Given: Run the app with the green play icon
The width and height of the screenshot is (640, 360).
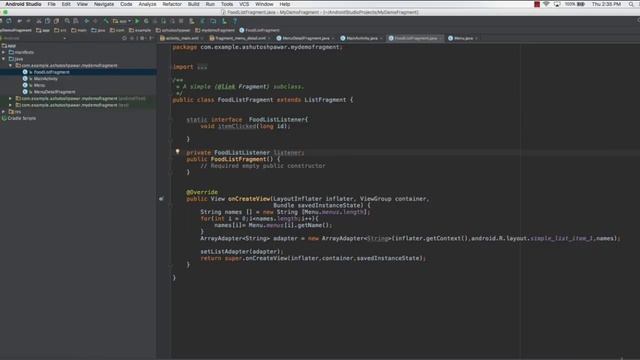Looking at the screenshot, I should (137, 21).
